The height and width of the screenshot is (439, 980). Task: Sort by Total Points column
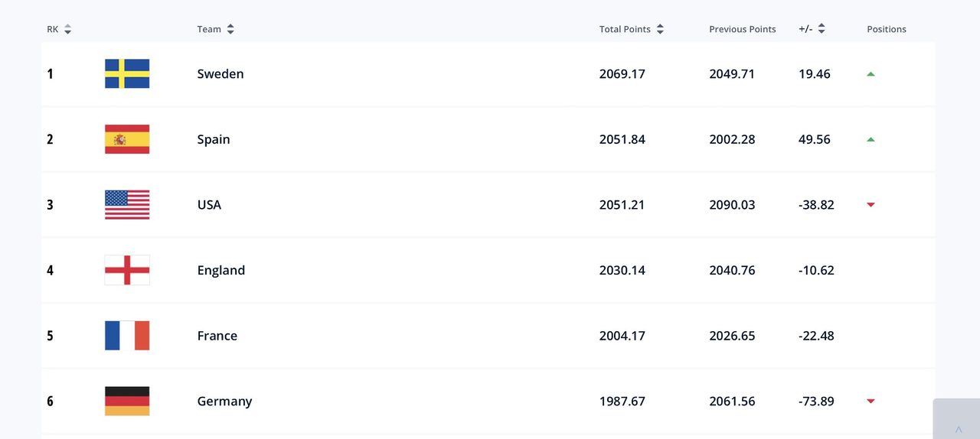(x=660, y=29)
